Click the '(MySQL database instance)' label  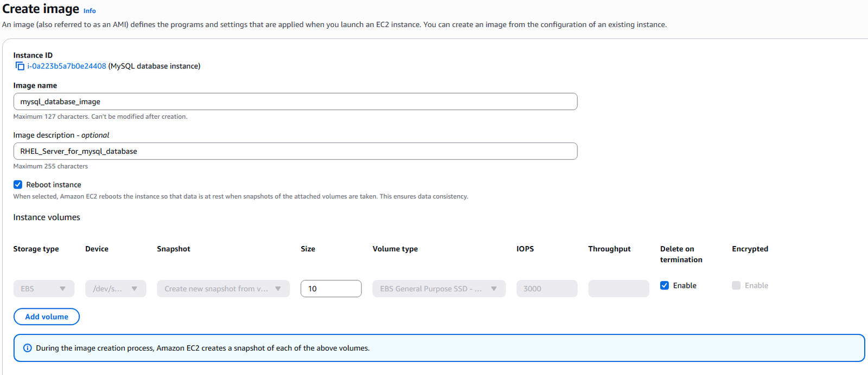pos(154,66)
